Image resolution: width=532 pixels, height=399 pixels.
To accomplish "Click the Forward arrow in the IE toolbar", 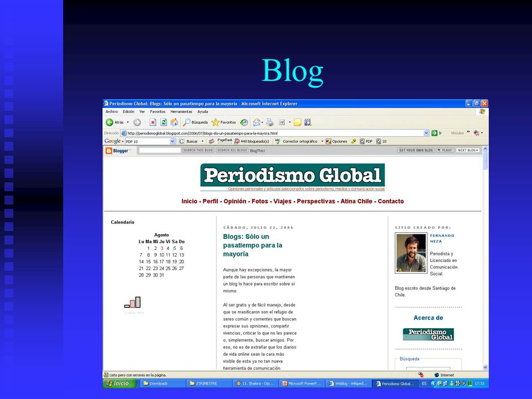I will point(137,122).
